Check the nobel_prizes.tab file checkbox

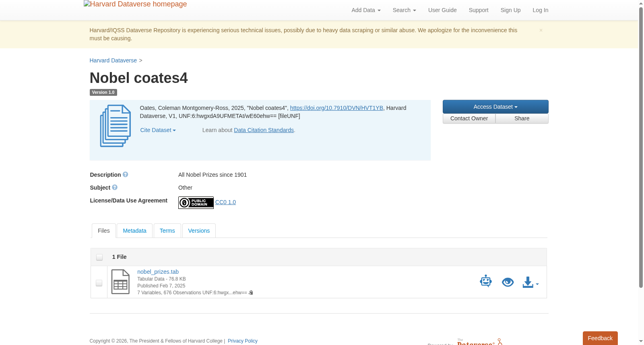pyautogui.click(x=99, y=283)
